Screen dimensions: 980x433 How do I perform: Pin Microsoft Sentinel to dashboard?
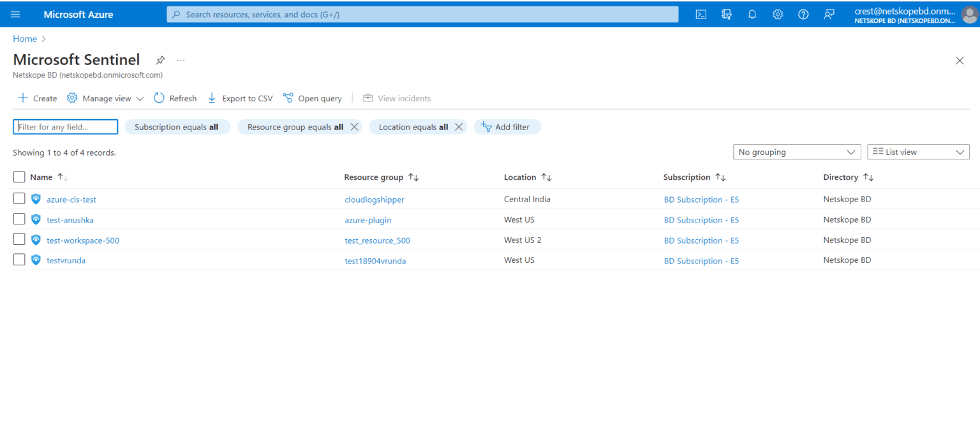click(160, 60)
